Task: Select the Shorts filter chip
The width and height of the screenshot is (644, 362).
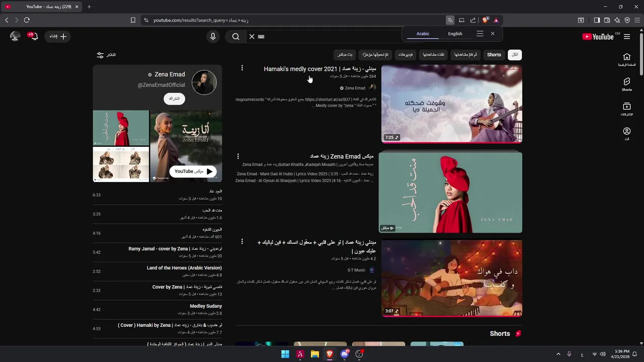Action: click(x=494, y=55)
